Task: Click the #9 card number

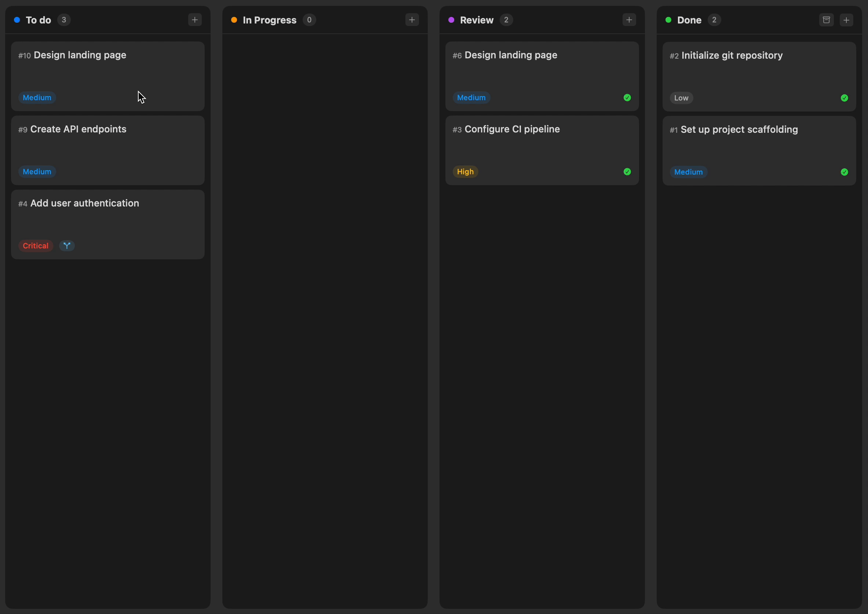Action: (23, 130)
